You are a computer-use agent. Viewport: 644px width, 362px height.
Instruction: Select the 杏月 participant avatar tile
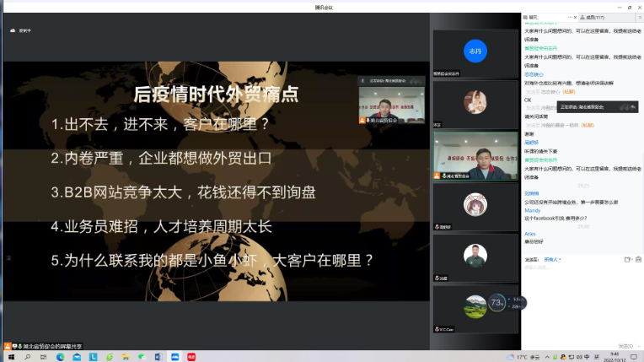coord(475,51)
